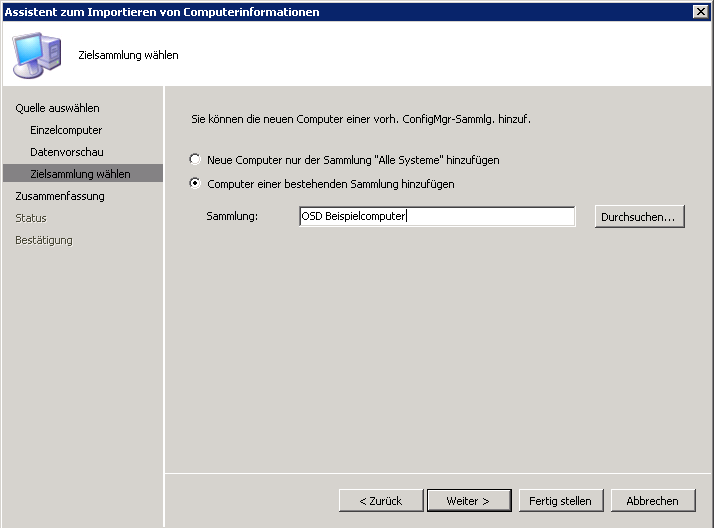Select the 'Alle Systeme' only radio option
This screenshot has width=714, height=528.
196,160
